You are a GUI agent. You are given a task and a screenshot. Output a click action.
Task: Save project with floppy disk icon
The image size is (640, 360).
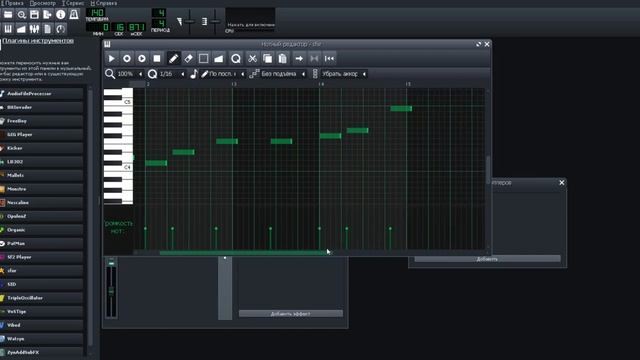pos(34,15)
